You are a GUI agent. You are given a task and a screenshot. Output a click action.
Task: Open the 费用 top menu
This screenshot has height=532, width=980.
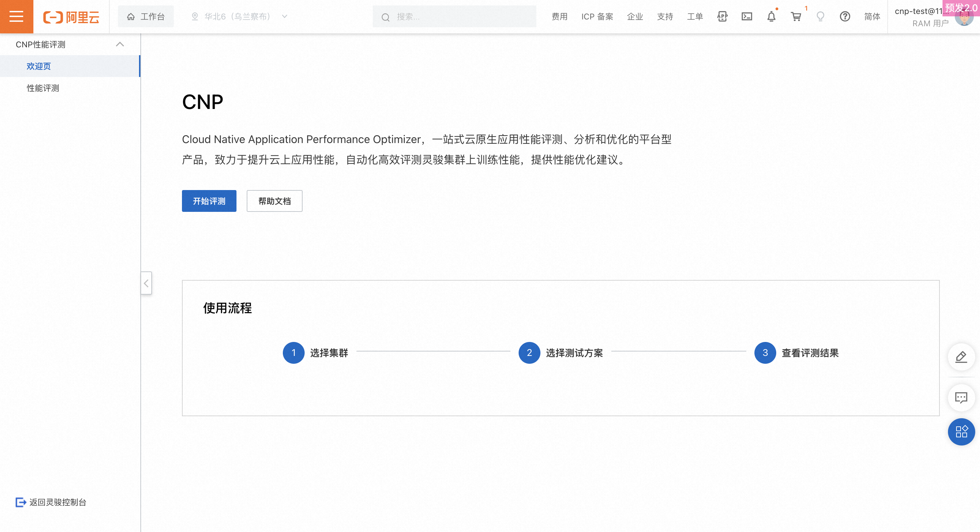(x=559, y=16)
